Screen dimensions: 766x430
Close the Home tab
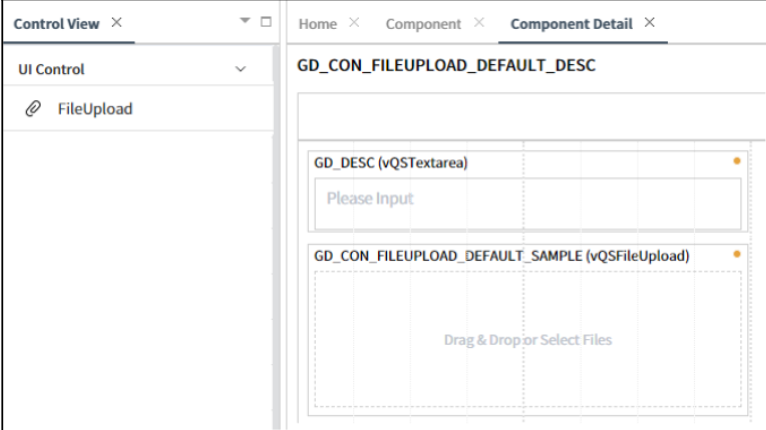click(354, 22)
